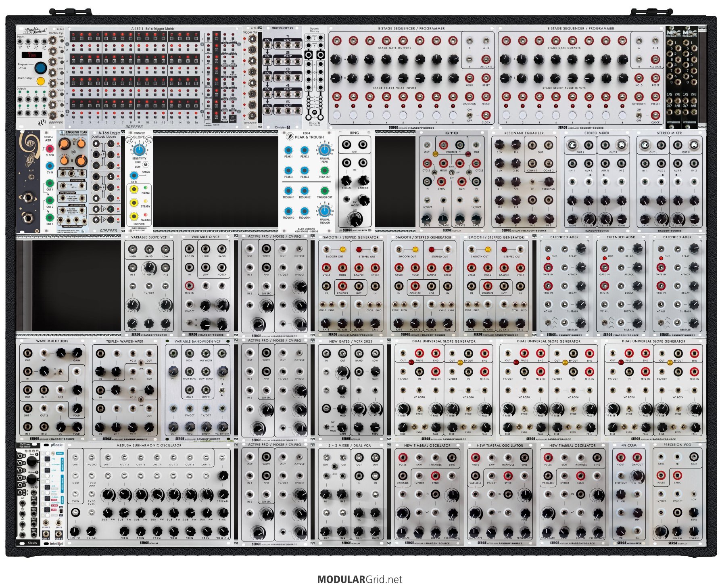Viewport: 720px width, 588px height.
Task: Click the AGC IN jack on Variable Q VCF
Action: (x=189, y=249)
